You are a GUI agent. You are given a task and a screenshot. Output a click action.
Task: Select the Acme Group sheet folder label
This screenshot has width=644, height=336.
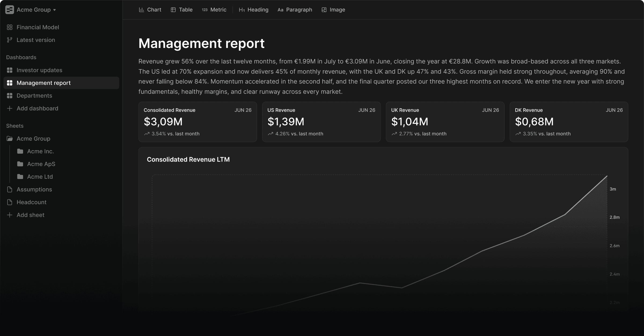pos(34,139)
